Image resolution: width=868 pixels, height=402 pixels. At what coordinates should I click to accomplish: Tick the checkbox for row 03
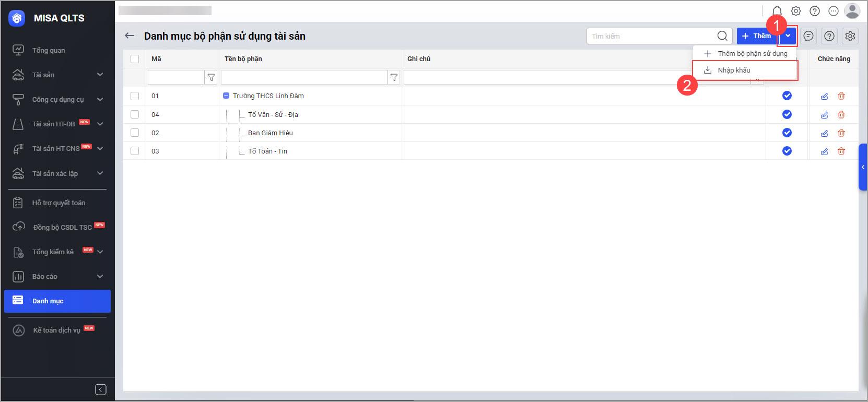pyautogui.click(x=135, y=151)
